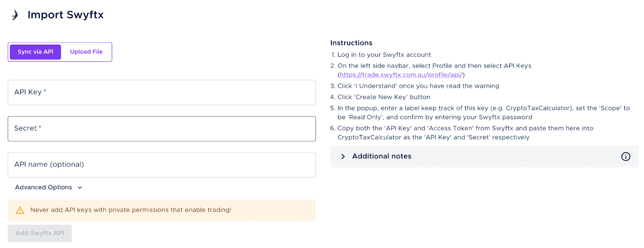Screen dimensions: 644x248
Task: Click the 'Copy both the API Key' step
Action: tap(465, 133)
